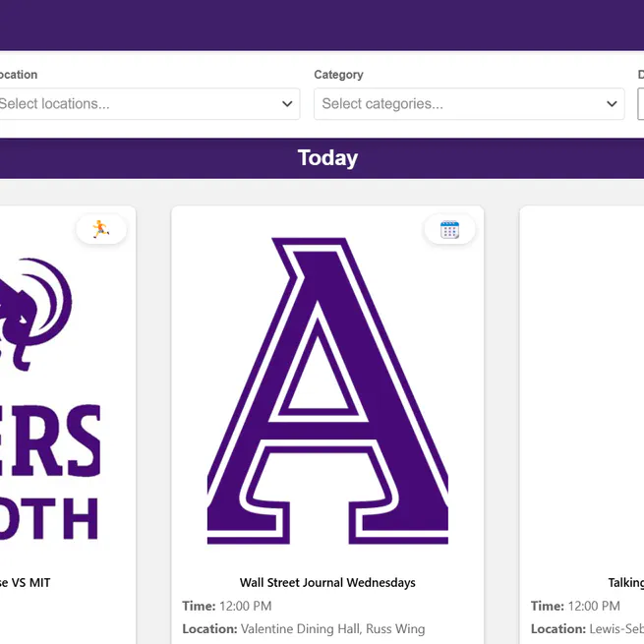Viewport: 644px width, 644px height.
Task: Click the VS MIT event title
Action: [x=25, y=582]
